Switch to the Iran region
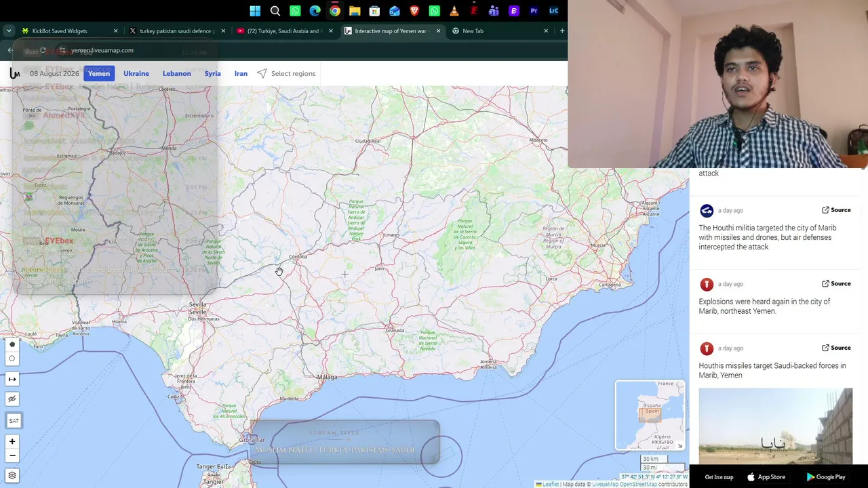The image size is (868, 488). 241,73
